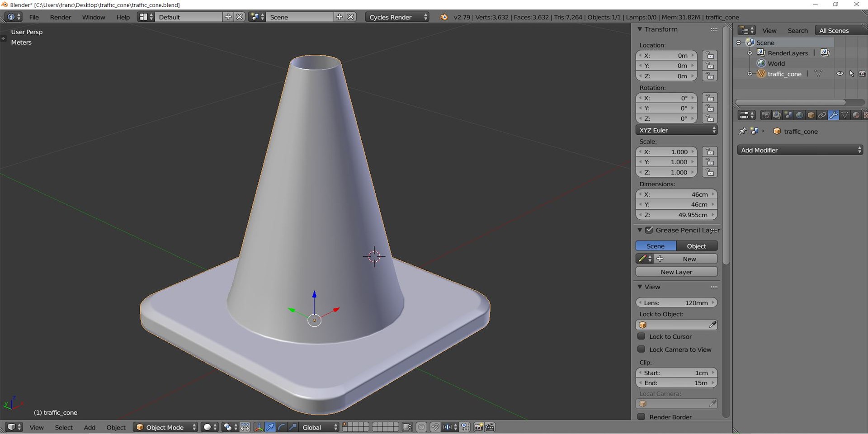
Task: Open the Constraints properties tab (chain icon)
Action: tap(822, 115)
